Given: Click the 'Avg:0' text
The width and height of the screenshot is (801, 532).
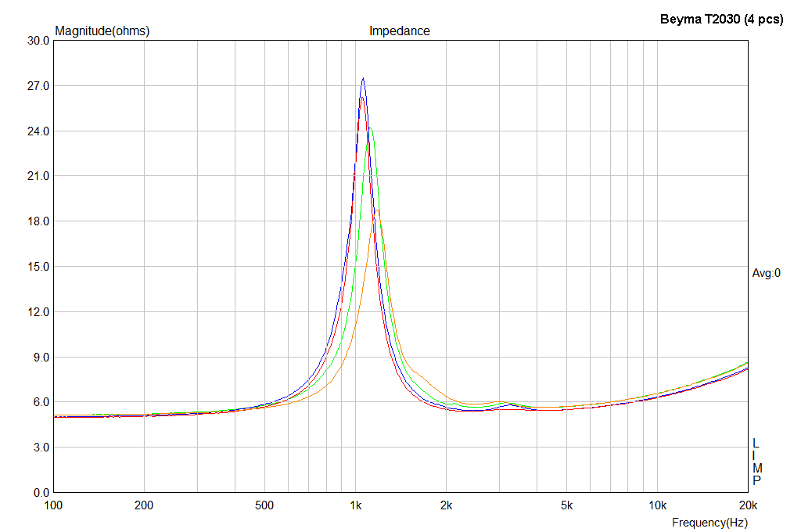Looking at the screenshot, I should (767, 273).
